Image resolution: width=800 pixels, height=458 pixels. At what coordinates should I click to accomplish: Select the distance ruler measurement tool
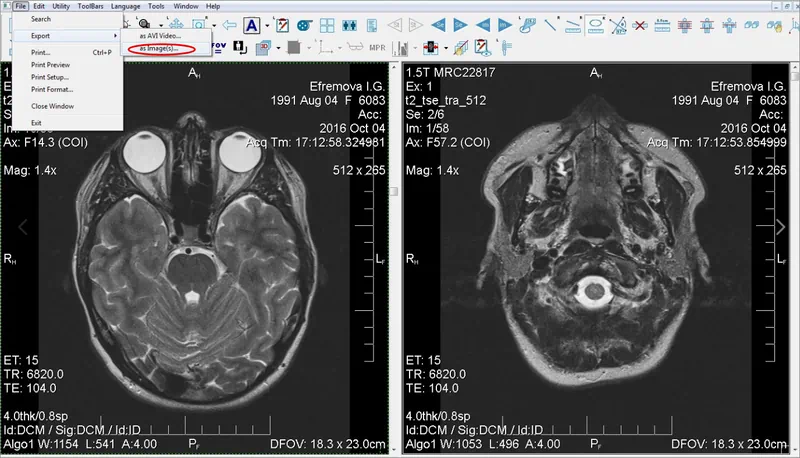pos(573,26)
